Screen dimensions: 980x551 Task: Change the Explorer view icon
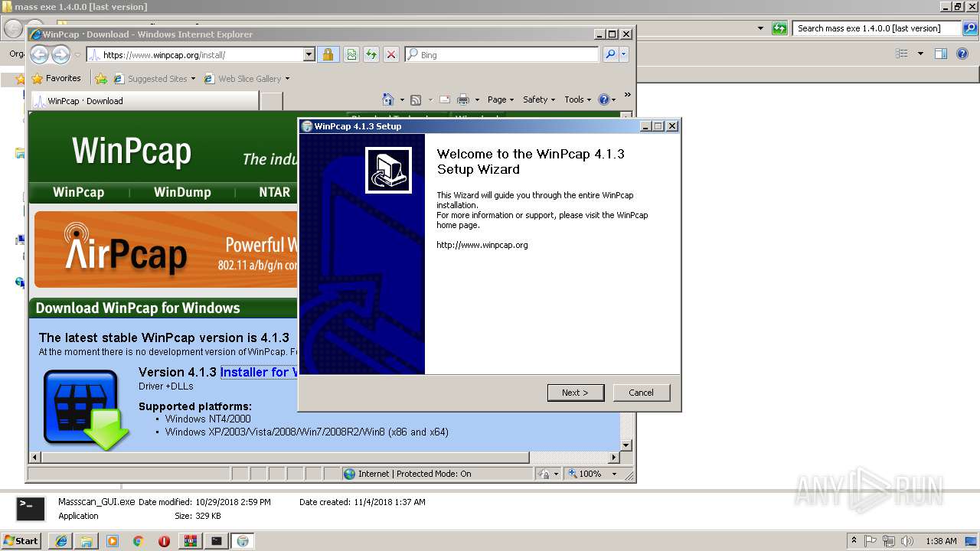pyautogui.click(x=902, y=54)
